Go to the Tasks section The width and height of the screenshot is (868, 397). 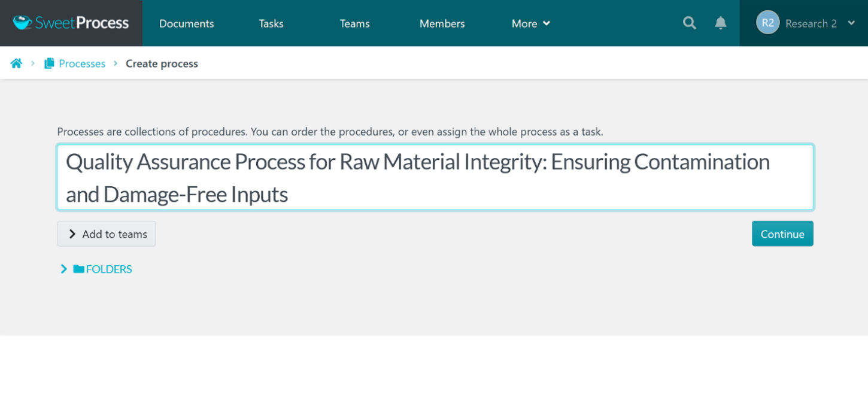271,23
